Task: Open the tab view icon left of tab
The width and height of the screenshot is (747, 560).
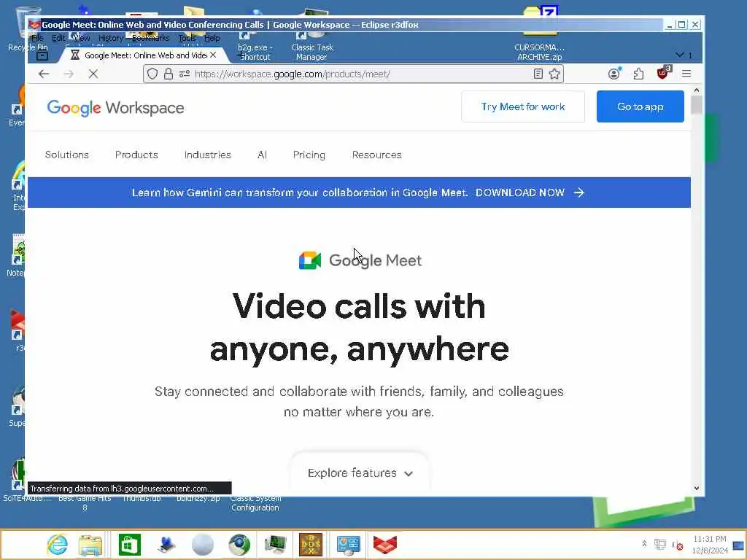Action: click(42, 55)
